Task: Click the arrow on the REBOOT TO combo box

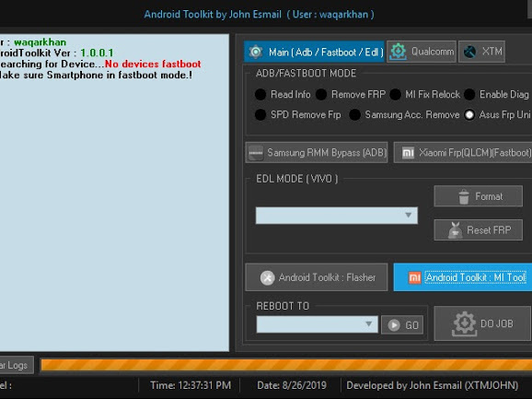Action: 369,324
